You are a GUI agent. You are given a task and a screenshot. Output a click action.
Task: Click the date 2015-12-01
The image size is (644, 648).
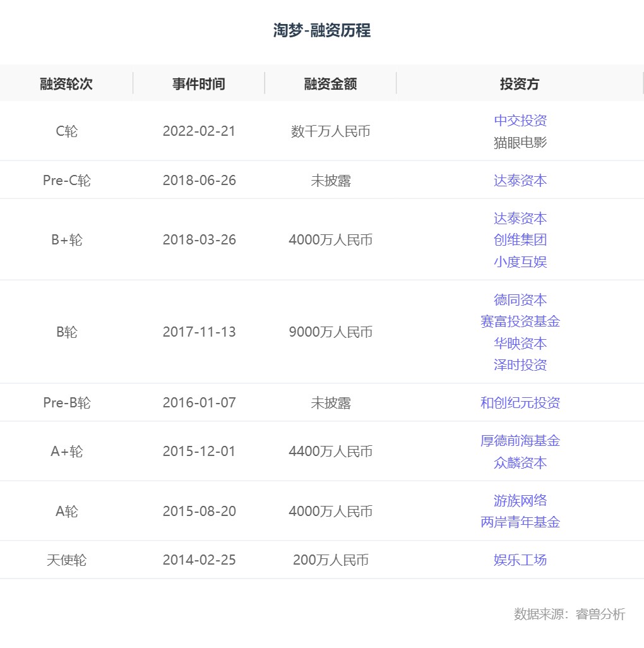click(x=199, y=452)
